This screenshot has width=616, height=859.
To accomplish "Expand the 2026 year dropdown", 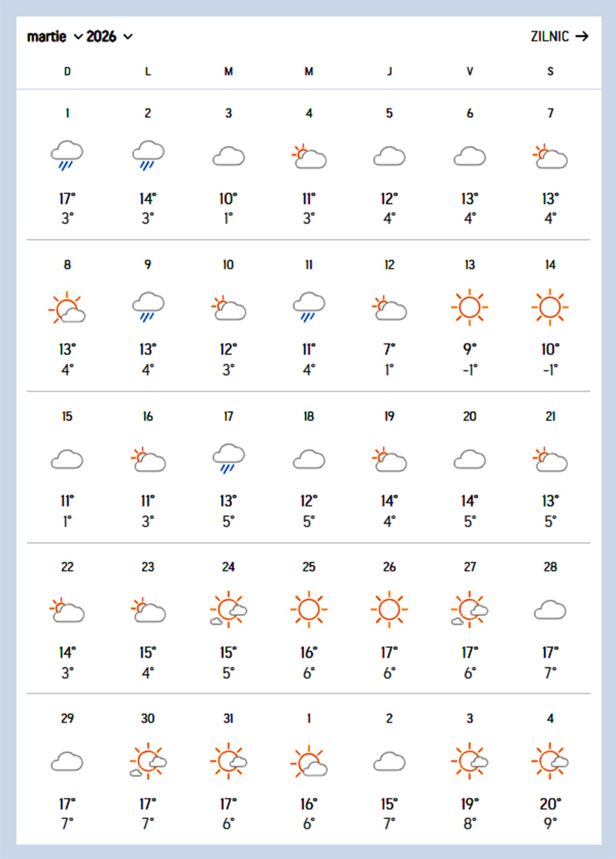I will pyautogui.click(x=109, y=37).
